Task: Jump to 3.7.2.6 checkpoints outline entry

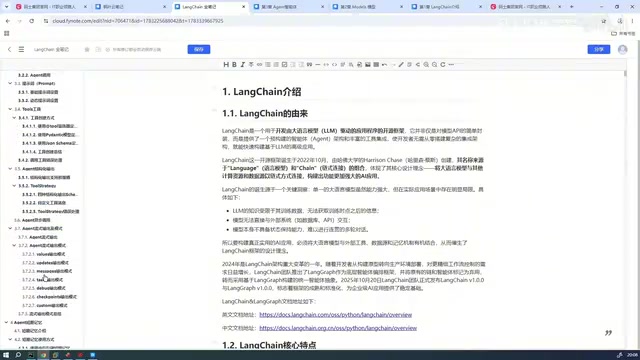Action: click(x=49, y=297)
